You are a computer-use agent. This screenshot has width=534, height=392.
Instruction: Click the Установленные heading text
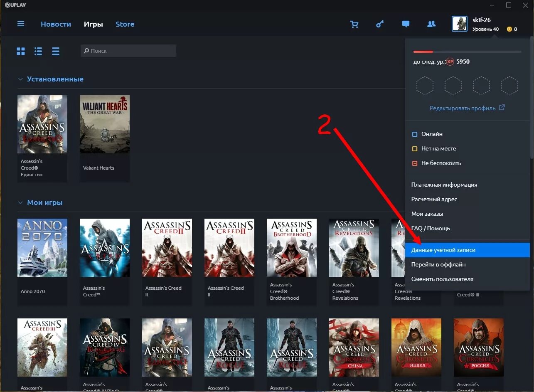[x=55, y=79]
